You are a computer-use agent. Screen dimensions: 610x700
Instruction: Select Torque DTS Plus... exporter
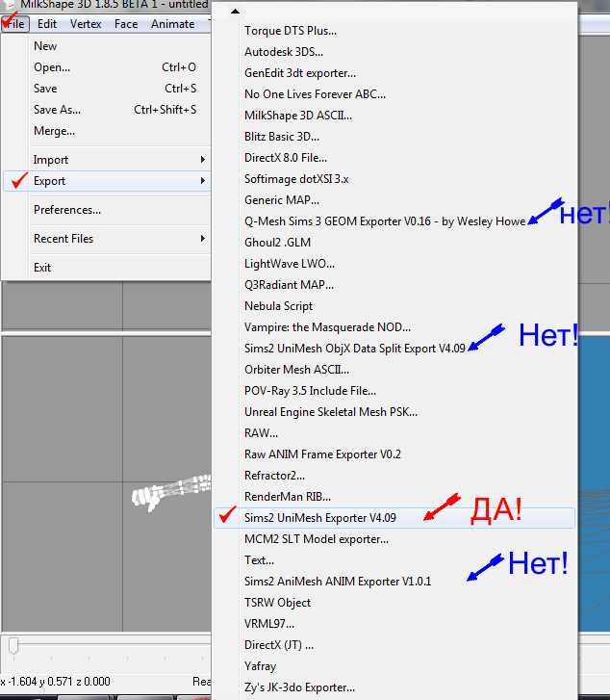(x=394, y=31)
